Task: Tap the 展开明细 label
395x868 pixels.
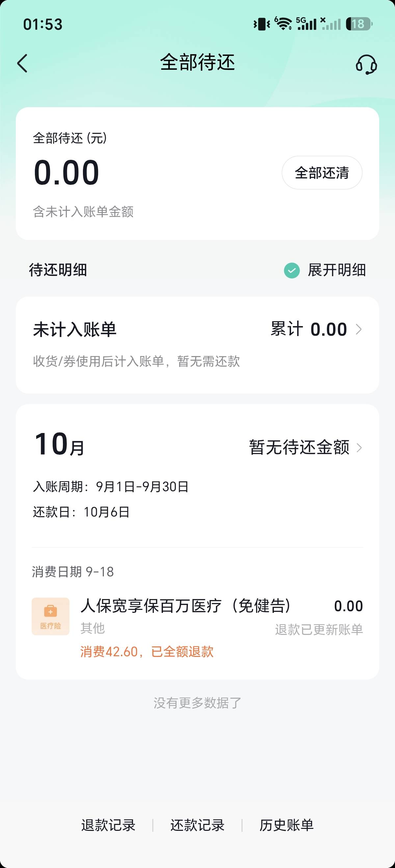Action: (x=337, y=270)
